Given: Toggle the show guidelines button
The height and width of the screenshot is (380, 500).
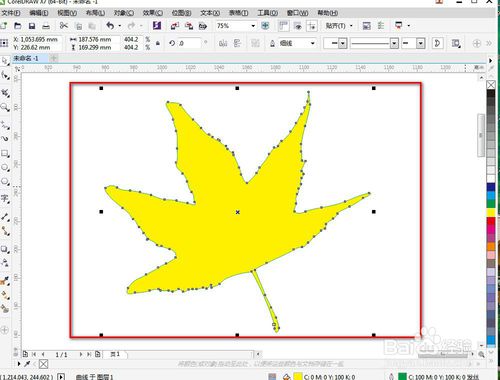Looking at the screenshot, I should (312, 26).
